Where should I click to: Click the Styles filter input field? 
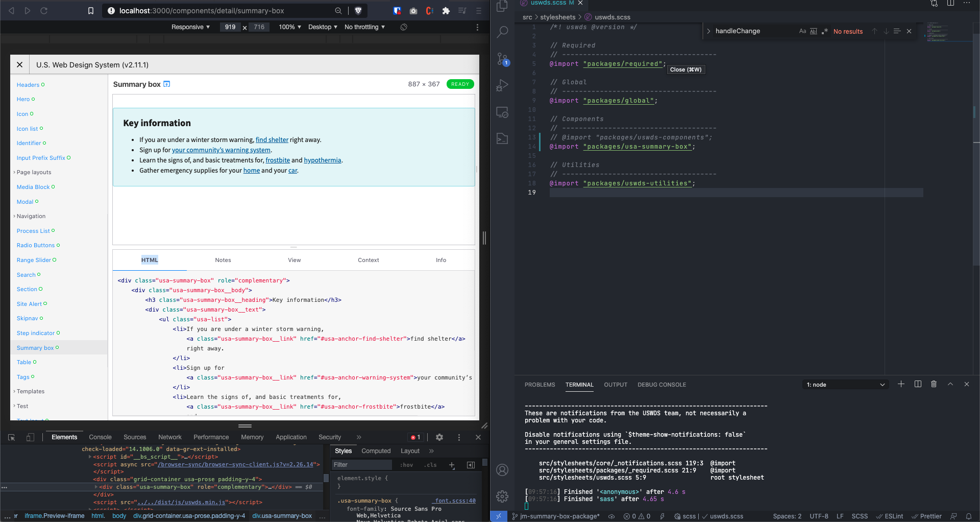click(x=362, y=465)
